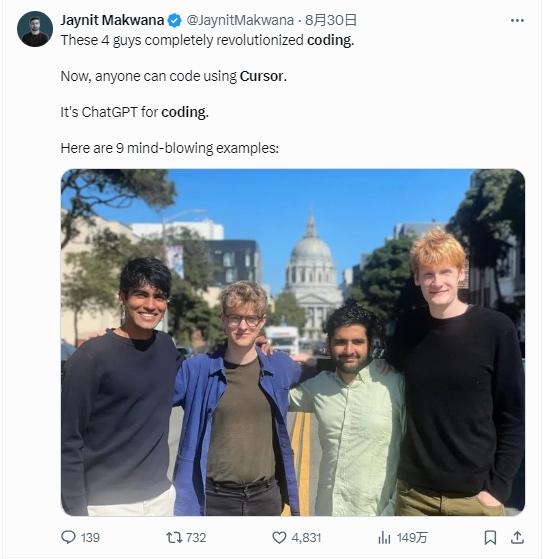Click the 149万 views count

412,538
